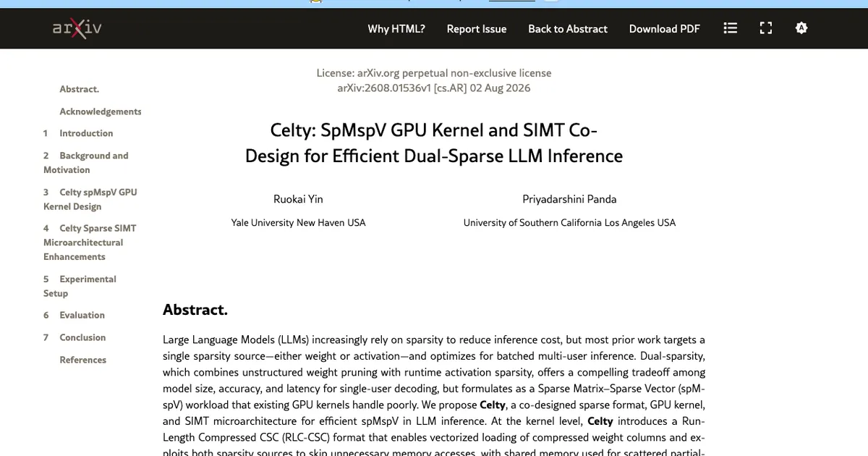Screen dimensions: 868x456
Task: Click Yale University New Haven USA affiliation
Action: point(299,222)
